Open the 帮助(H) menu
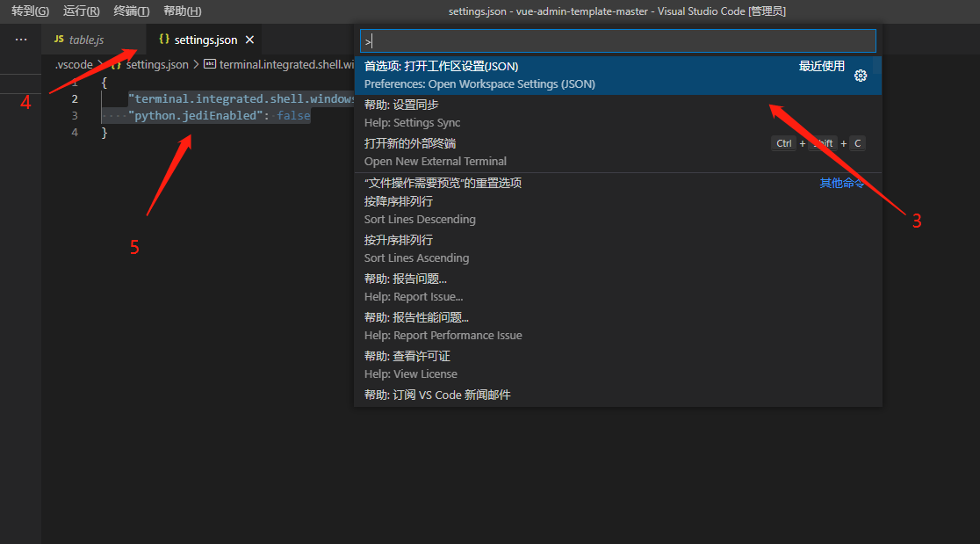Screen dimensions: 980x544 coord(182,11)
